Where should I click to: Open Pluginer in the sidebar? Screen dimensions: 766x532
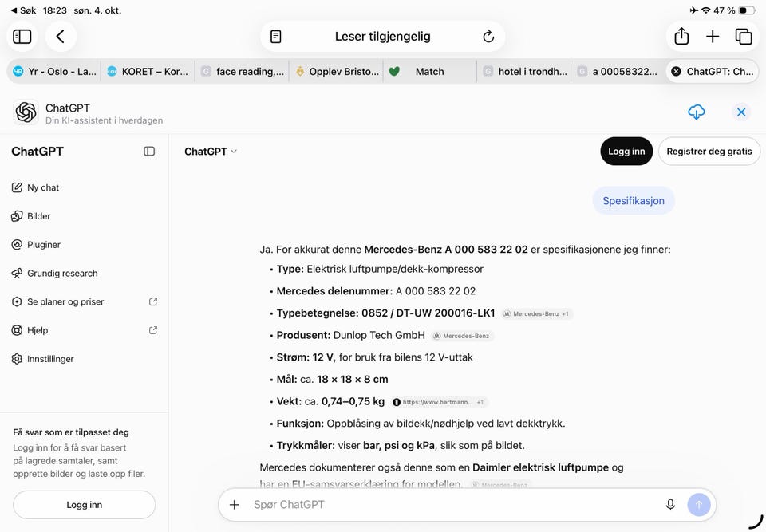pyautogui.click(x=84, y=245)
